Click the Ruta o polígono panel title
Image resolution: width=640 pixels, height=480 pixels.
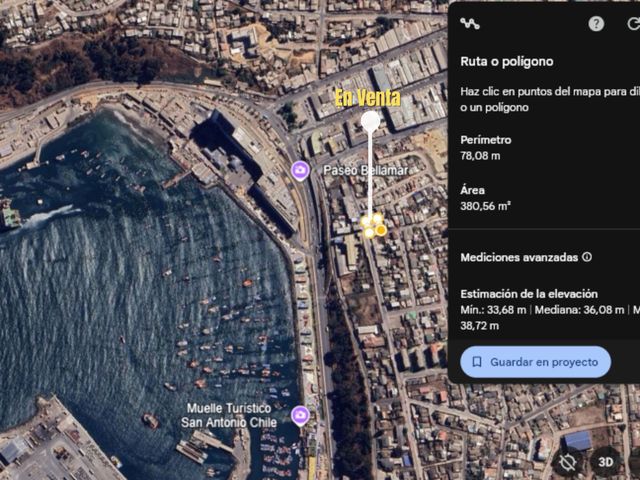click(x=507, y=62)
